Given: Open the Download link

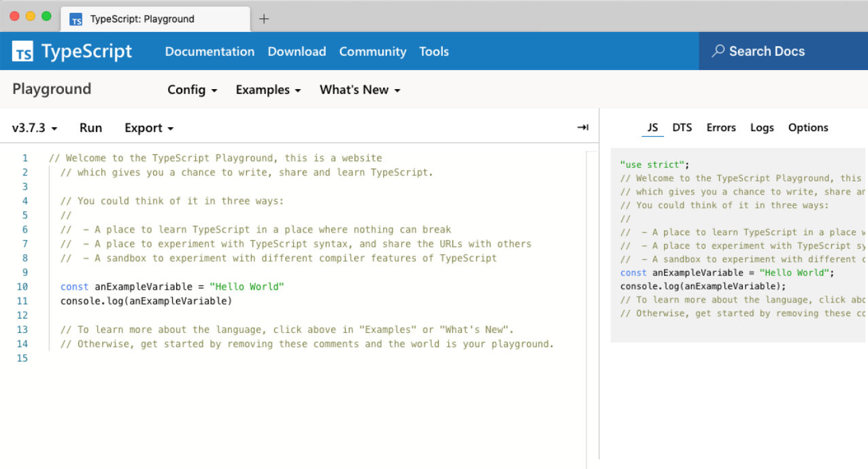Looking at the screenshot, I should click(297, 51).
